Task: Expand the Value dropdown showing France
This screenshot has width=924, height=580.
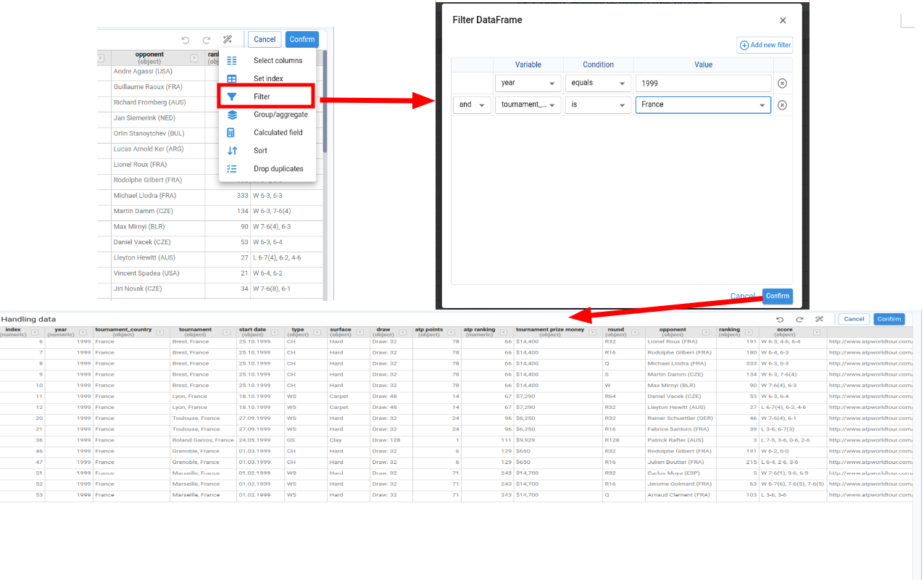Action: point(762,105)
